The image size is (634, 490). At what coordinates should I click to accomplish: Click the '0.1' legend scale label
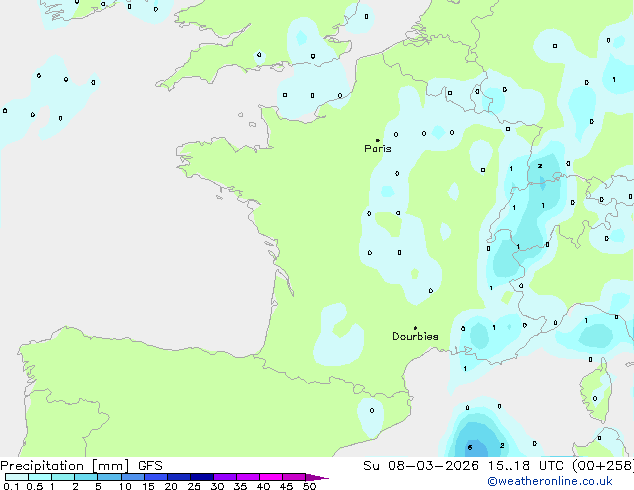click(11, 486)
